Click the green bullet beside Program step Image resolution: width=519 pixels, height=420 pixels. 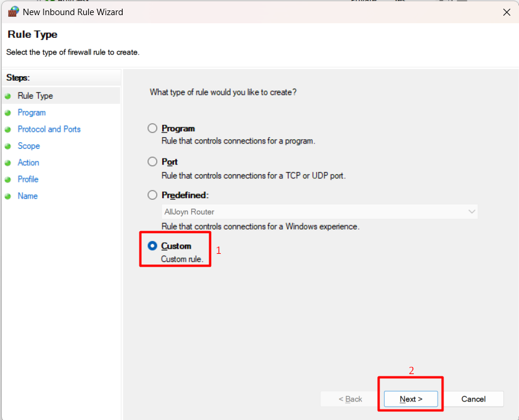click(x=8, y=113)
